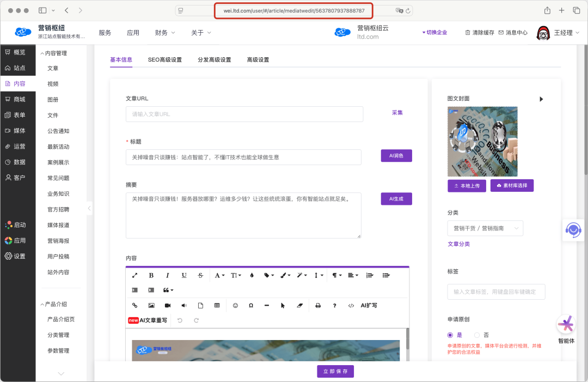Insert an image using the editor toolbar
Screen dimensions: 588x382
click(x=151, y=306)
